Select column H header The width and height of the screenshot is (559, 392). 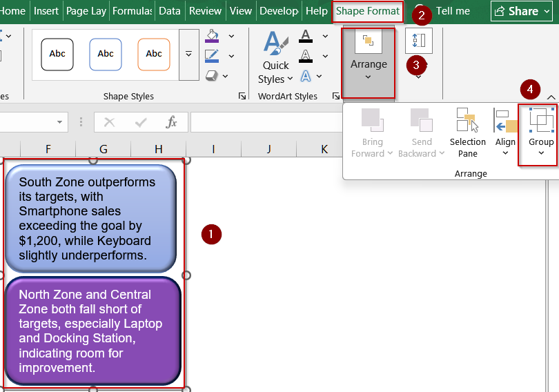[159, 148]
